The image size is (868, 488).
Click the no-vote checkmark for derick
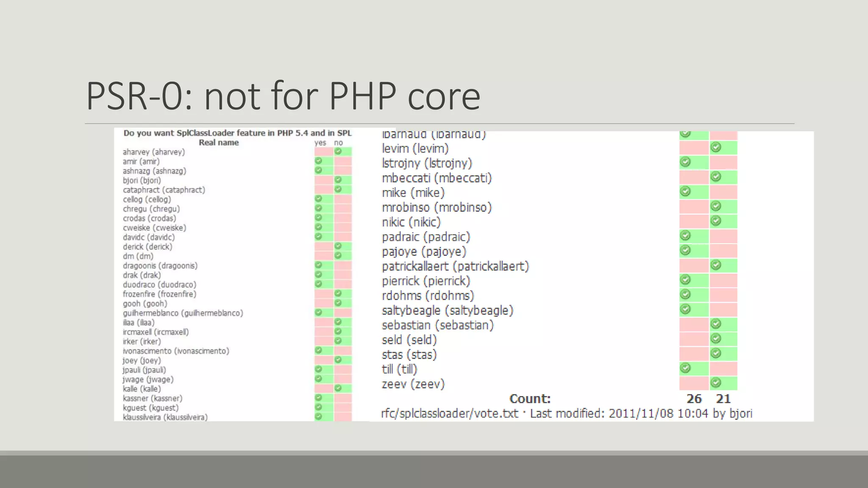click(x=338, y=246)
